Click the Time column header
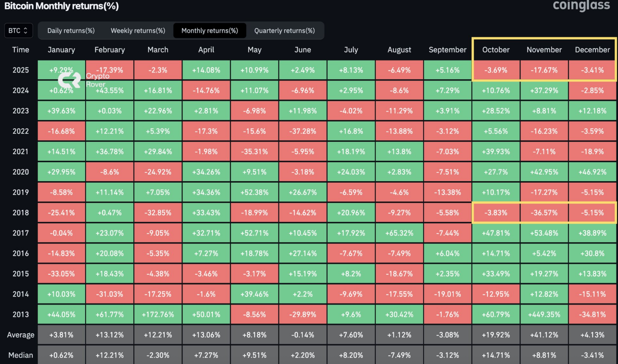The image size is (618, 364). 21,50
